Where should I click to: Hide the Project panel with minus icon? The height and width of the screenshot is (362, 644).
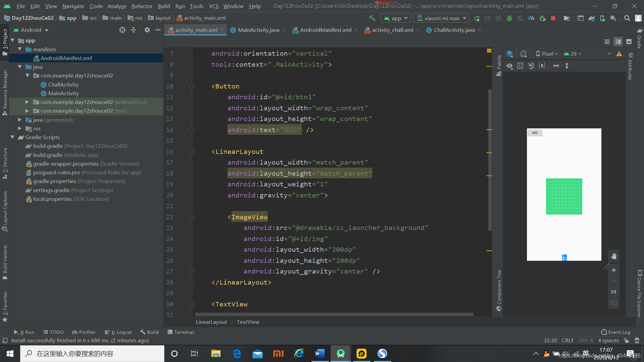coord(158,30)
